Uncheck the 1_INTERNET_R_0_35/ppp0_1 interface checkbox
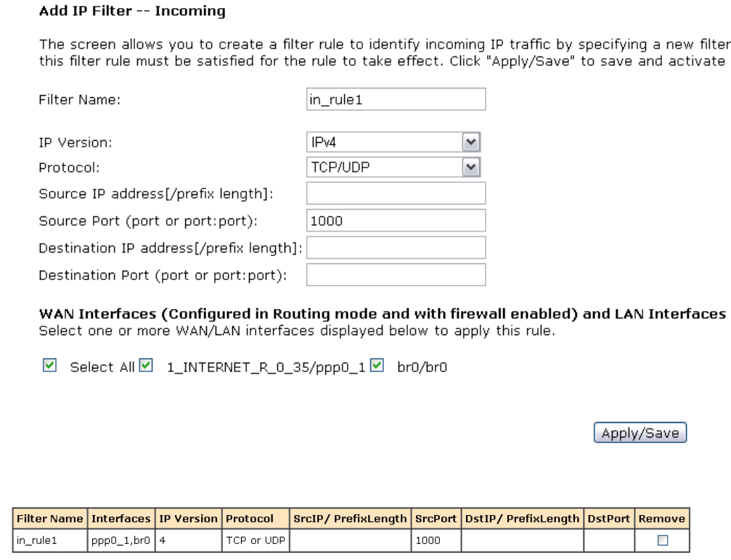 pos(146,366)
